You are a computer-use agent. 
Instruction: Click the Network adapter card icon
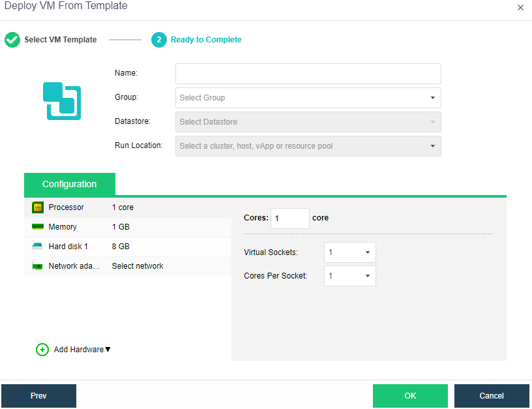coord(38,266)
